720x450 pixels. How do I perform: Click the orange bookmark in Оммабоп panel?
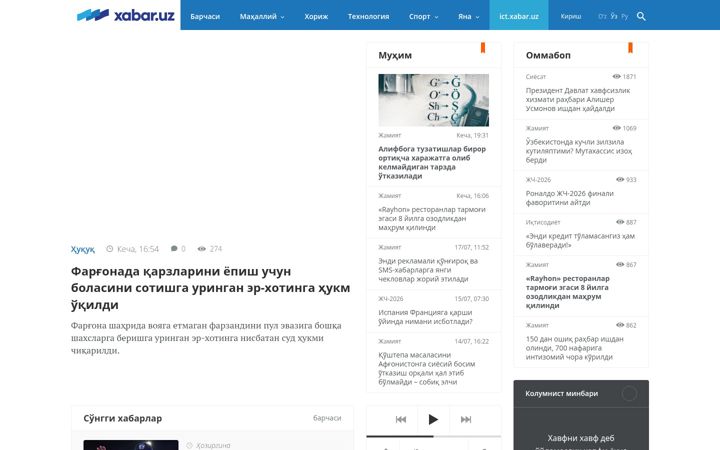click(630, 48)
